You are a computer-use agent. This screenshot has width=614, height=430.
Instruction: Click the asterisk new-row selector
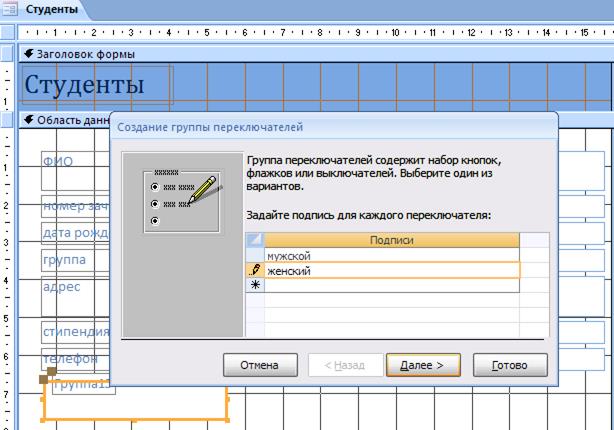click(x=255, y=285)
